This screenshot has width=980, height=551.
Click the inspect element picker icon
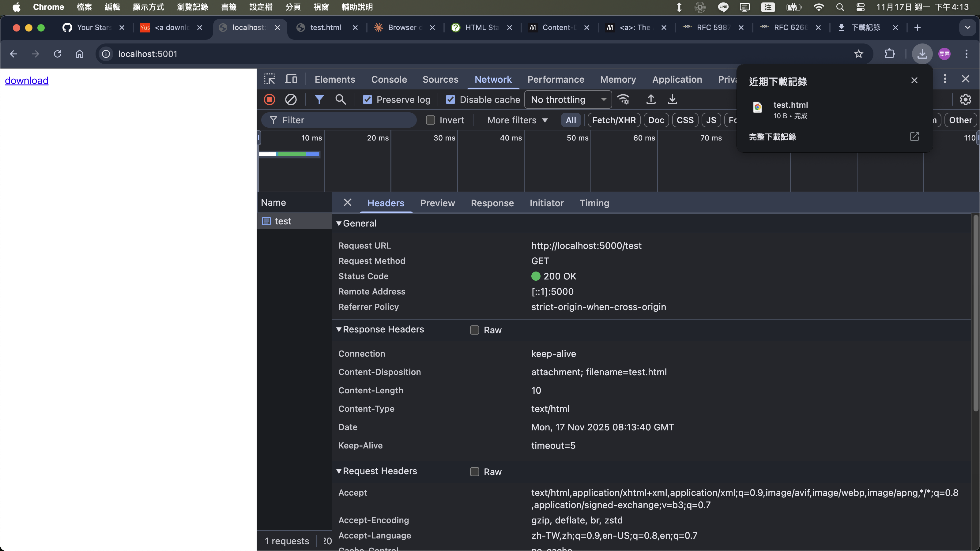coord(269,79)
